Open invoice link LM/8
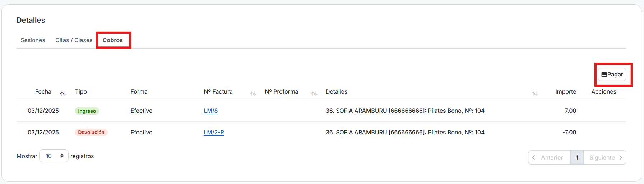Screen dimensions: 644x184 [x=210, y=111]
